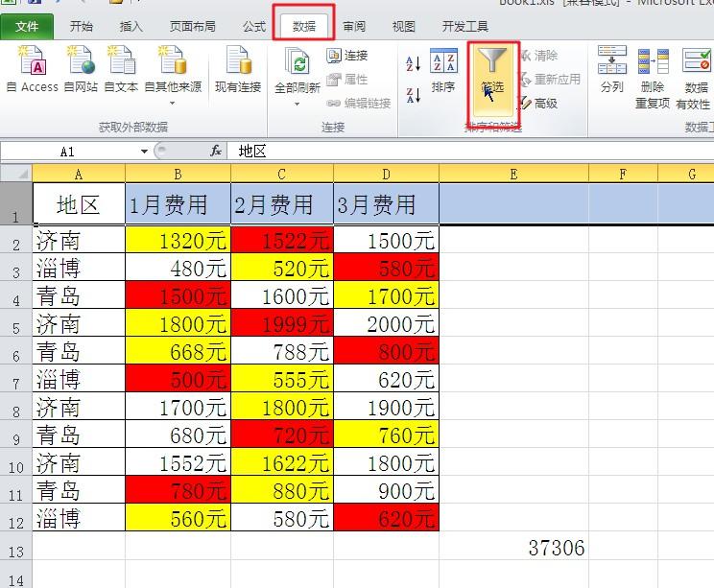Screen dimensions: 714x588
Task: Click the fx Insert Function button
Action: tap(216, 151)
